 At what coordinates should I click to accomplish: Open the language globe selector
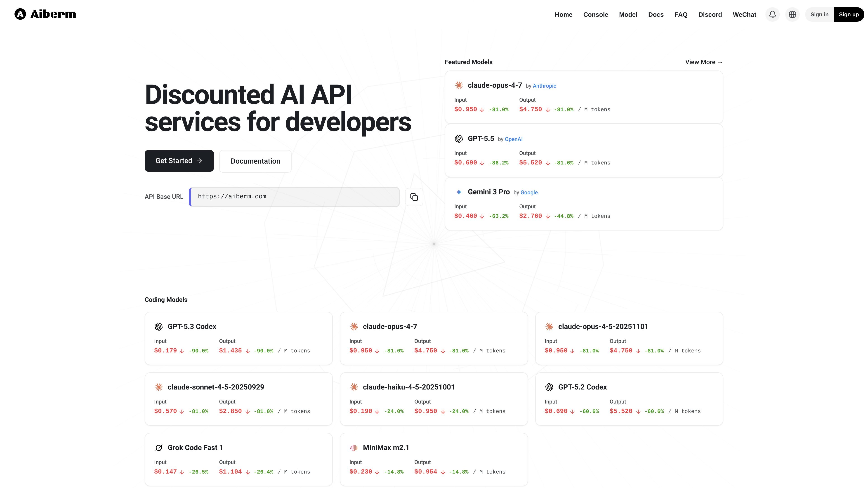[x=793, y=14]
